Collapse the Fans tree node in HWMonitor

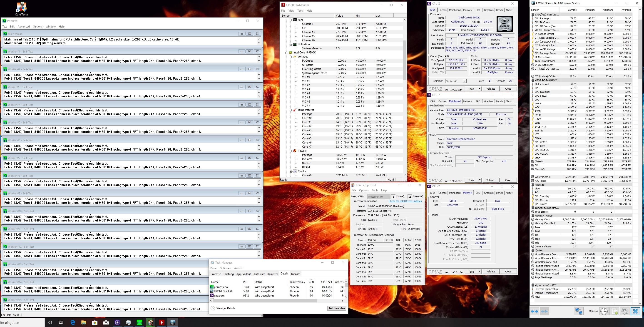291,20
